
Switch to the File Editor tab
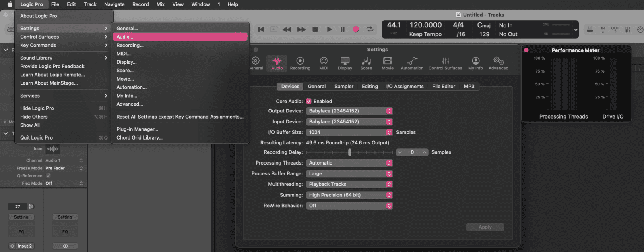444,86
